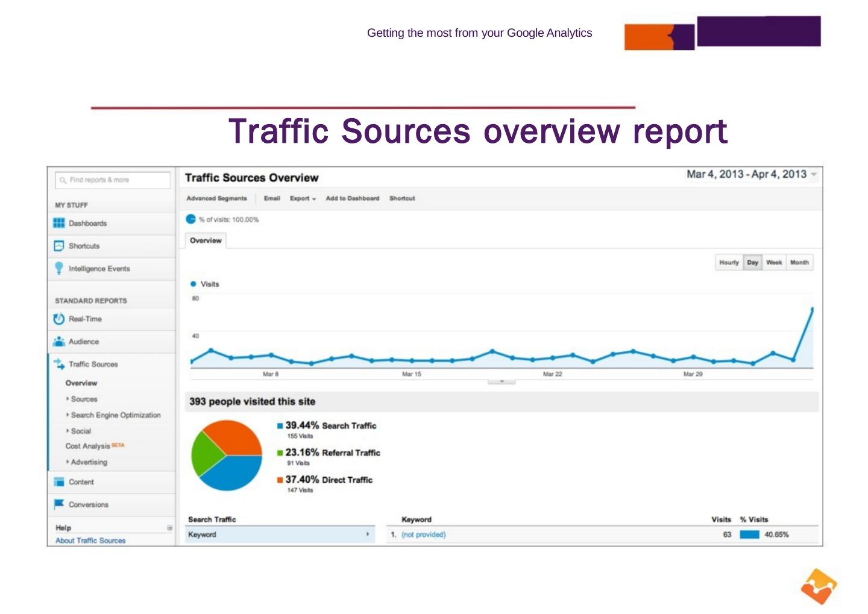Open the Export dropdown menu
Image resolution: width=868 pixels, height=614 pixels.
[303, 198]
